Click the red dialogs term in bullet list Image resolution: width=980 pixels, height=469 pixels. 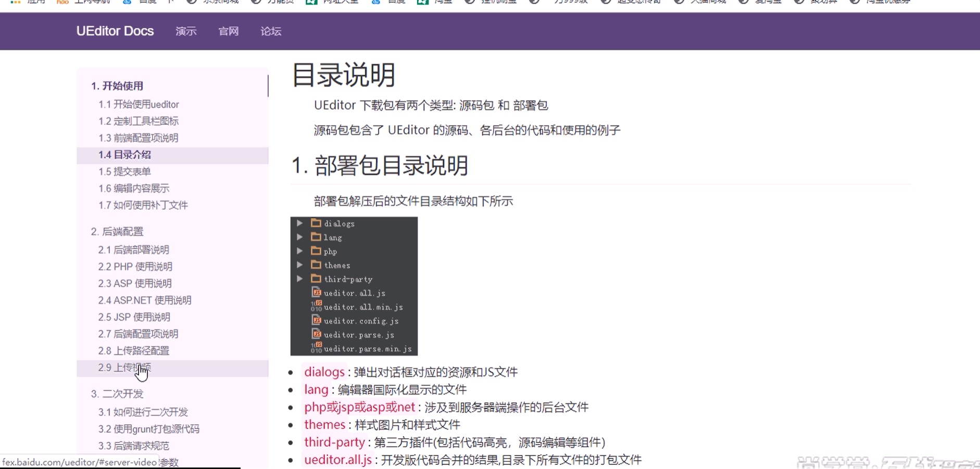(x=324, y=372)
